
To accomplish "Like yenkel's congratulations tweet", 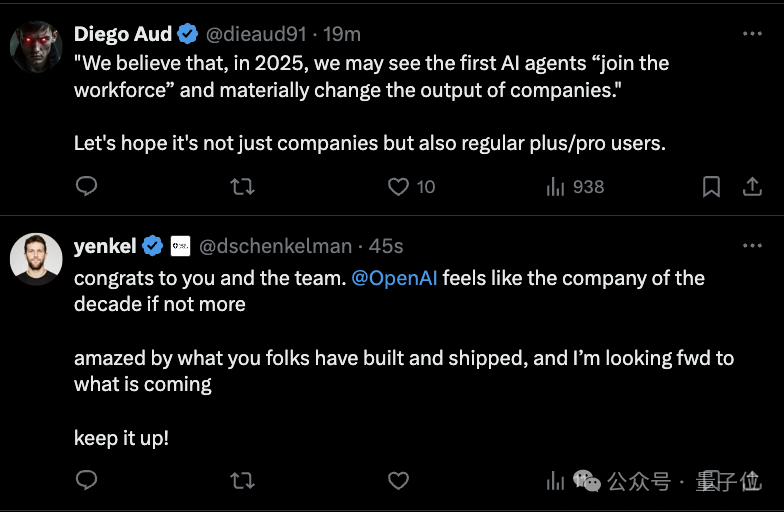I will point(399,481).
